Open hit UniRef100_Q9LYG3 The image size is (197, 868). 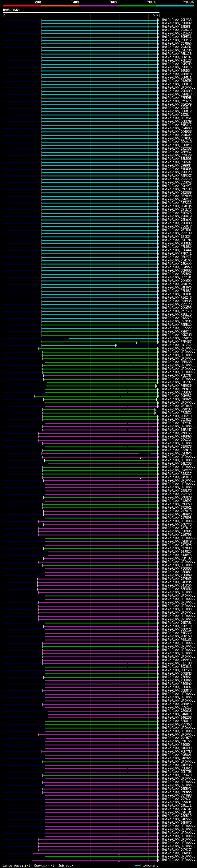click(x=177, y=20)
